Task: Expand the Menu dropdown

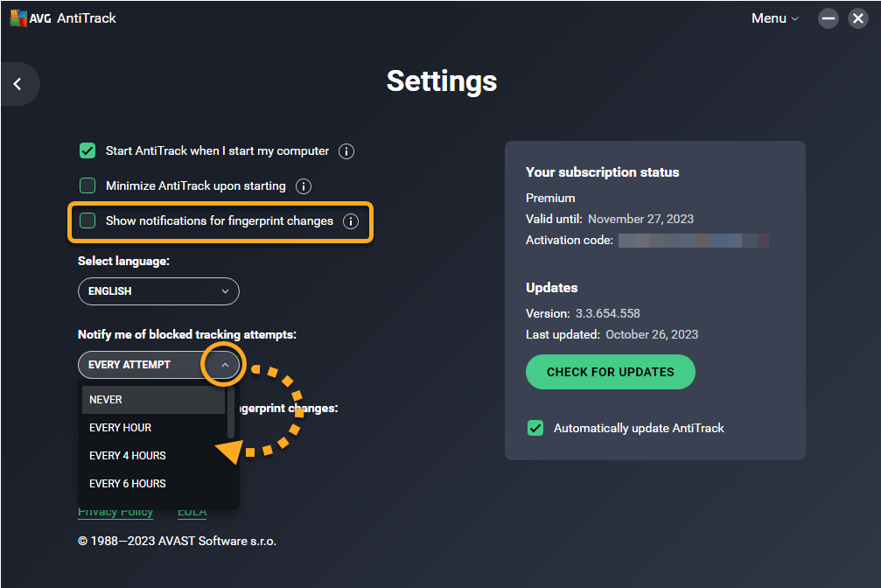Action: pyautogui.click(x=774, y=18)
